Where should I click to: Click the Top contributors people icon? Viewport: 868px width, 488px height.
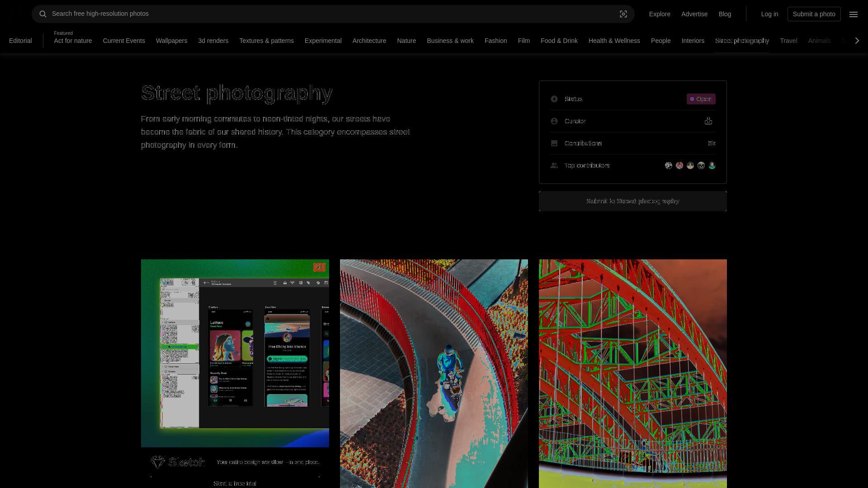(554, 165)
